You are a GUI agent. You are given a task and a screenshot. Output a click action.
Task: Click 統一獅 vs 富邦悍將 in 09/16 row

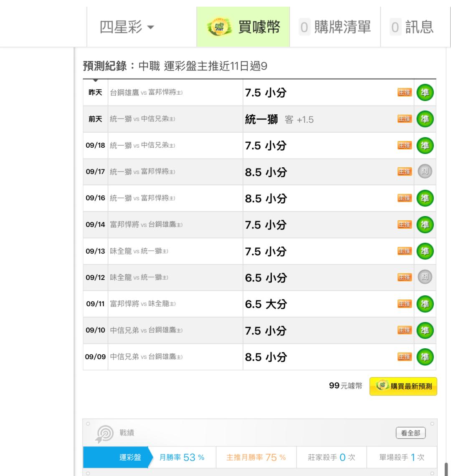142,198
